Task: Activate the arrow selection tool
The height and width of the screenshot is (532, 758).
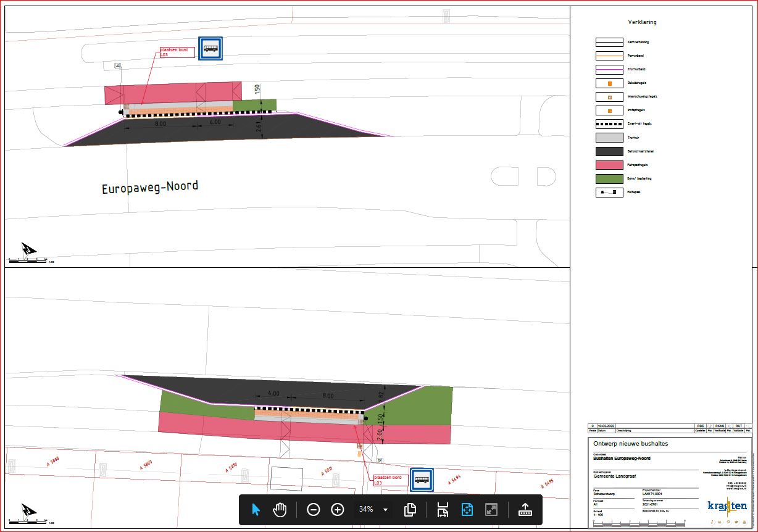Action: pos(256,510)
